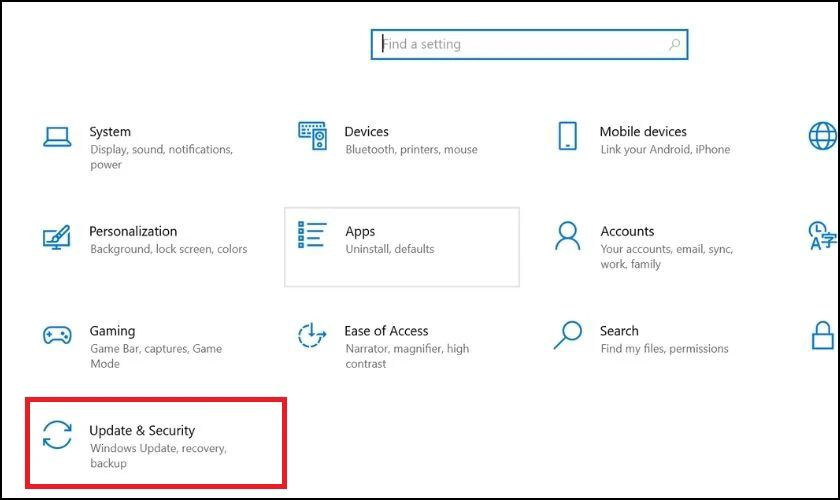Open the Gaming title

[112, 331]
